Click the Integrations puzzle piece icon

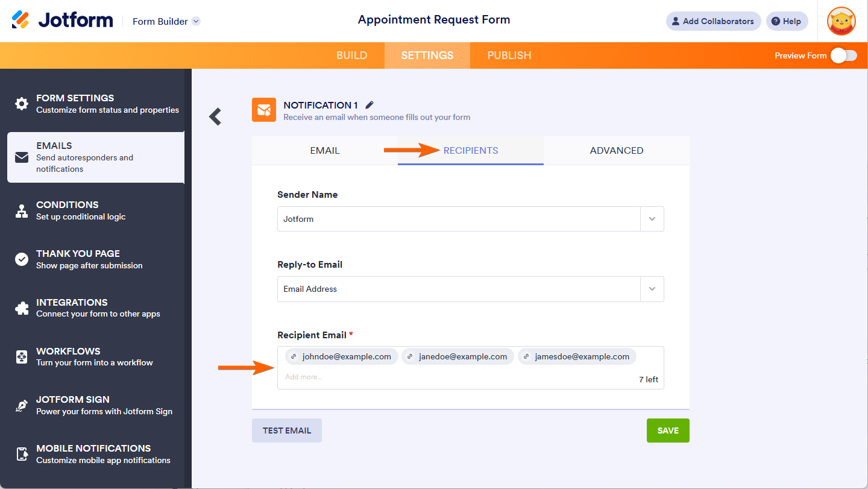pos(22,308)
